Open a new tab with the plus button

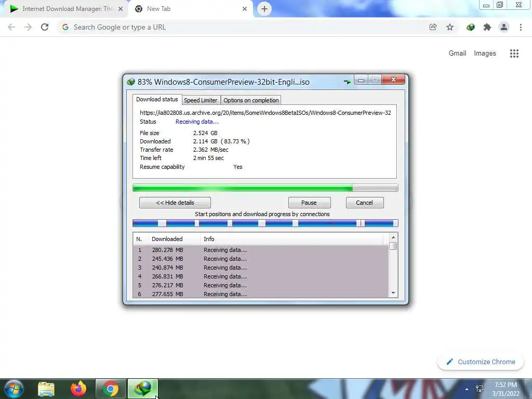pos(264,9)
